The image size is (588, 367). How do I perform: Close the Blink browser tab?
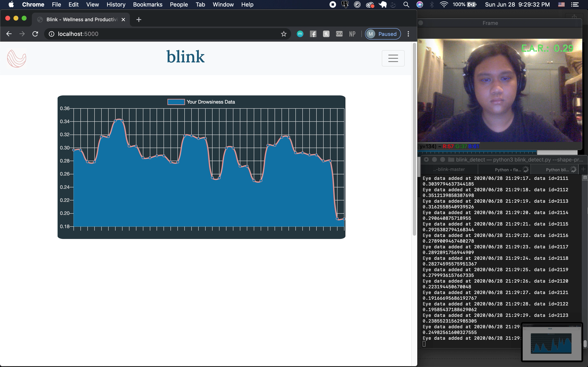(x=124, y=20)
